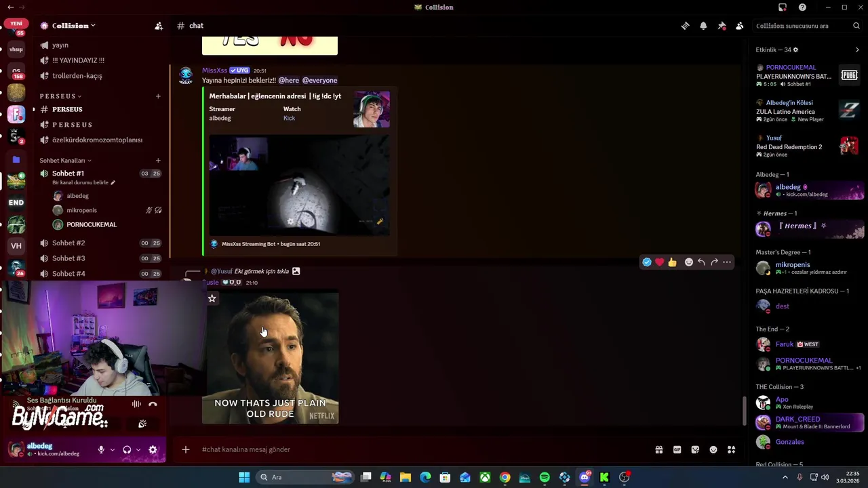Open Chrome from the Windows taskbar
Viewport: 868px width, 488px height.
tap(505, 477)
